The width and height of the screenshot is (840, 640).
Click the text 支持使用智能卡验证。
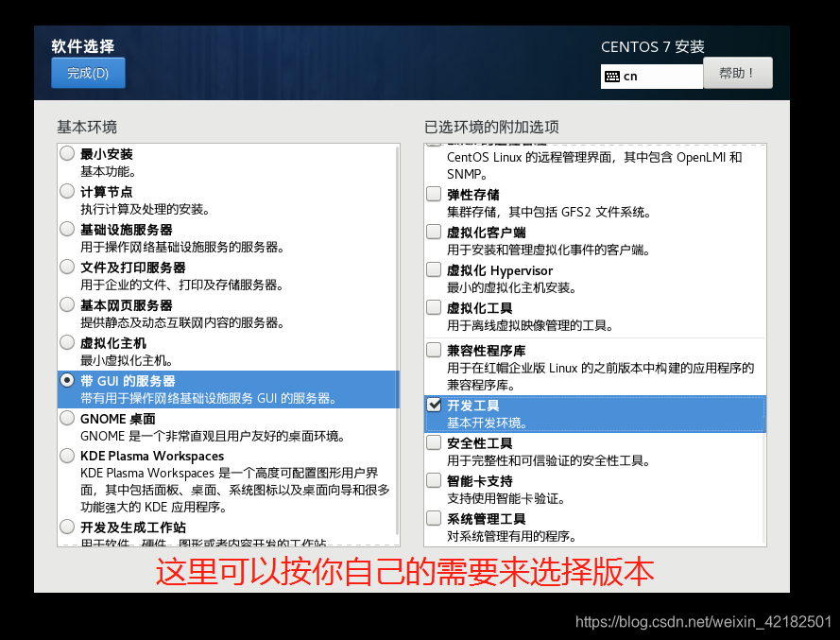[x=506, y=498]
